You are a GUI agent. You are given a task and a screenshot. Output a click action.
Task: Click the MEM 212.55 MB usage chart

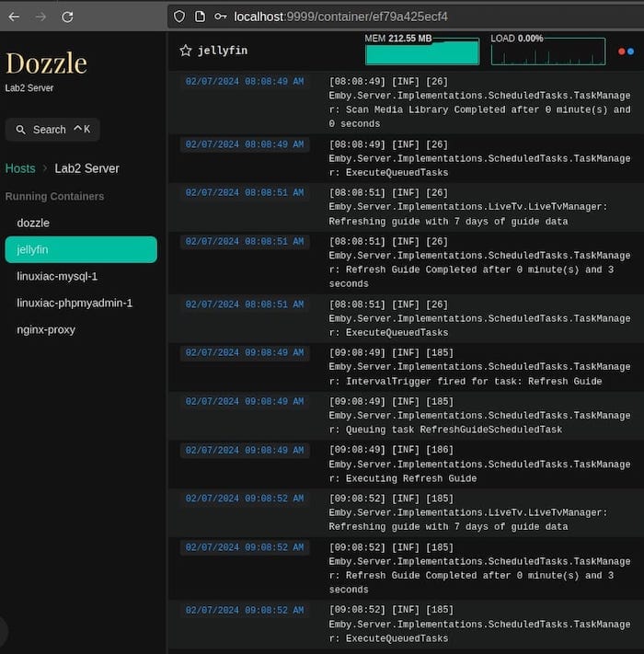tap(422, 50)
